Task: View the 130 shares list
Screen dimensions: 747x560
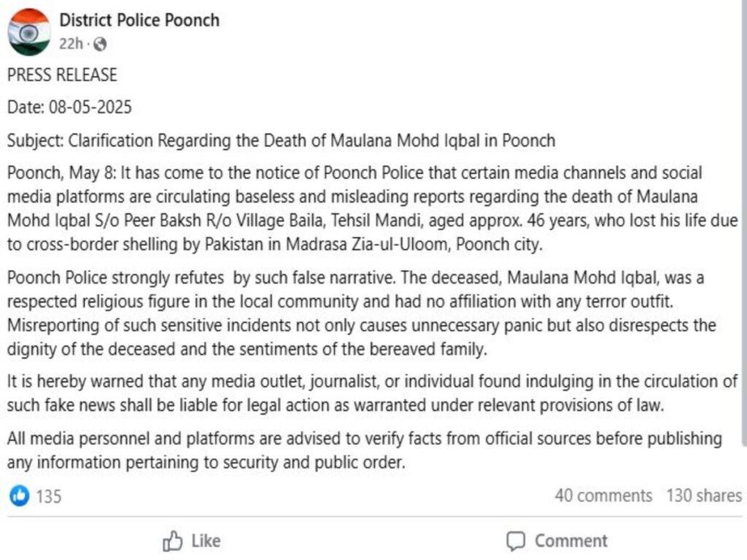Action: coord(704,496)
